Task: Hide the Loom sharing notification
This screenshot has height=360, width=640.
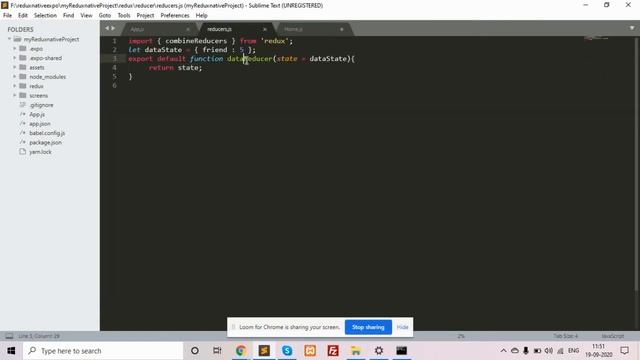Action: (x=402, y=327)
